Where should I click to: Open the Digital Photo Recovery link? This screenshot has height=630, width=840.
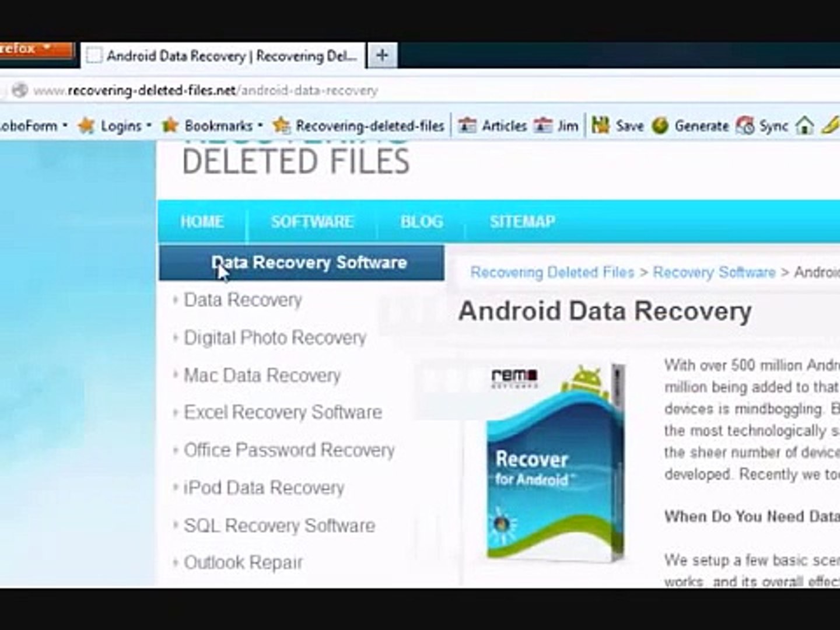[275, 337]
